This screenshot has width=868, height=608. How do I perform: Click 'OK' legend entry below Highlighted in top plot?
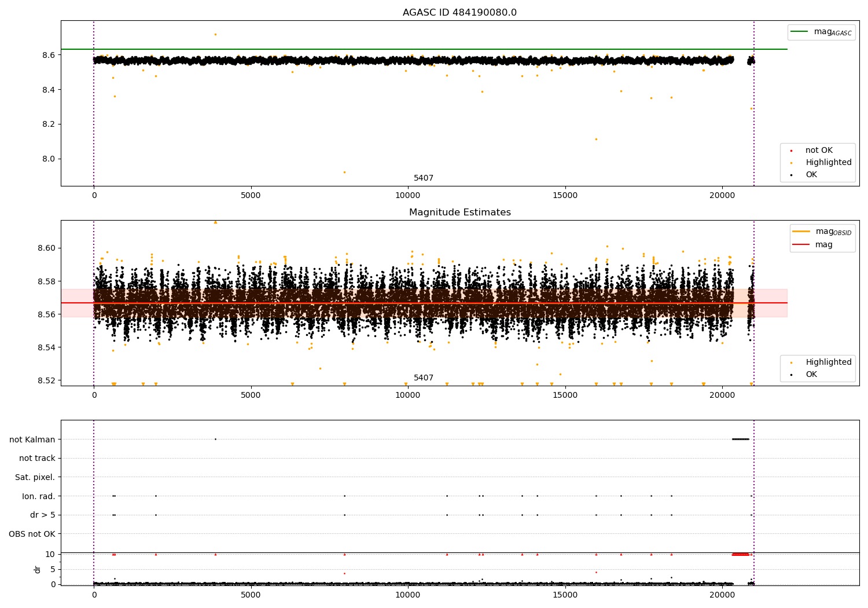pos(811,175)
